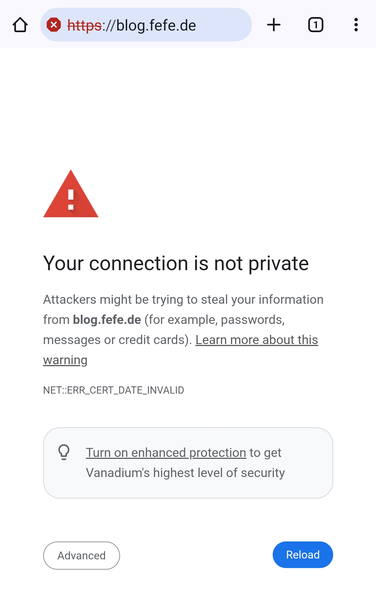Open the three-dot browser menu
Viewport: 376px width, 612px height.
356,25
